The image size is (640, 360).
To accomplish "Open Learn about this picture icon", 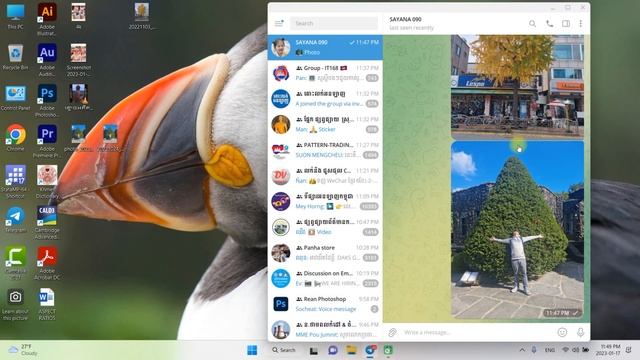I will pos(15,304).
